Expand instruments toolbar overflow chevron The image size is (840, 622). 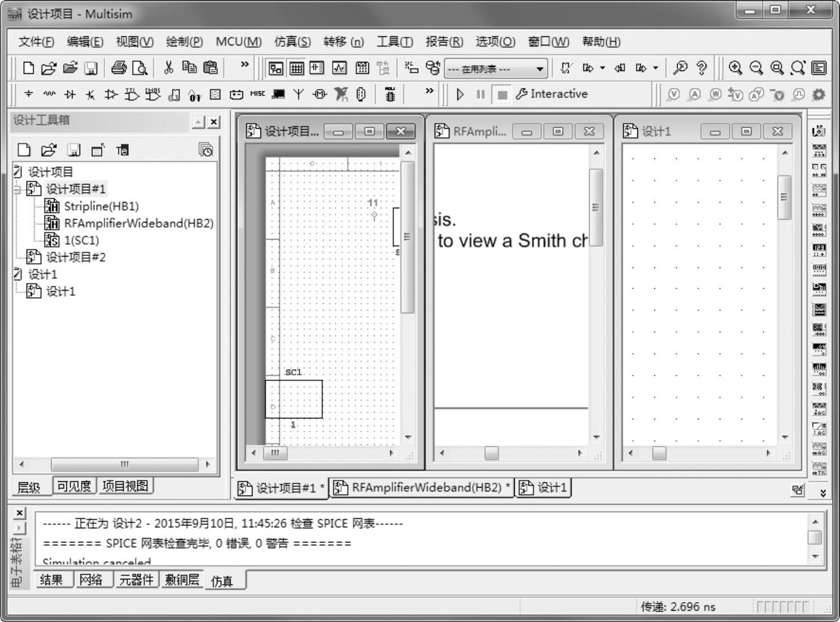[x=822, y=493]
